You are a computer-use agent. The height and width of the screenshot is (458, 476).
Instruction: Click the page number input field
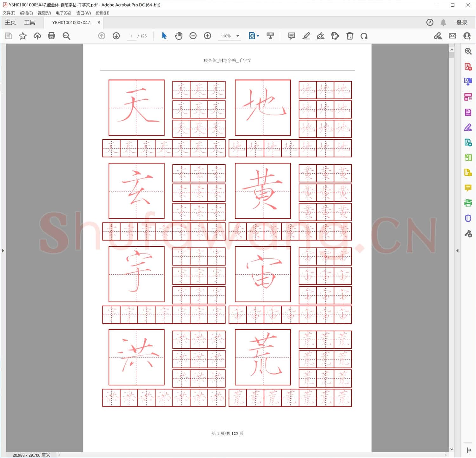(x=131, y=36)
